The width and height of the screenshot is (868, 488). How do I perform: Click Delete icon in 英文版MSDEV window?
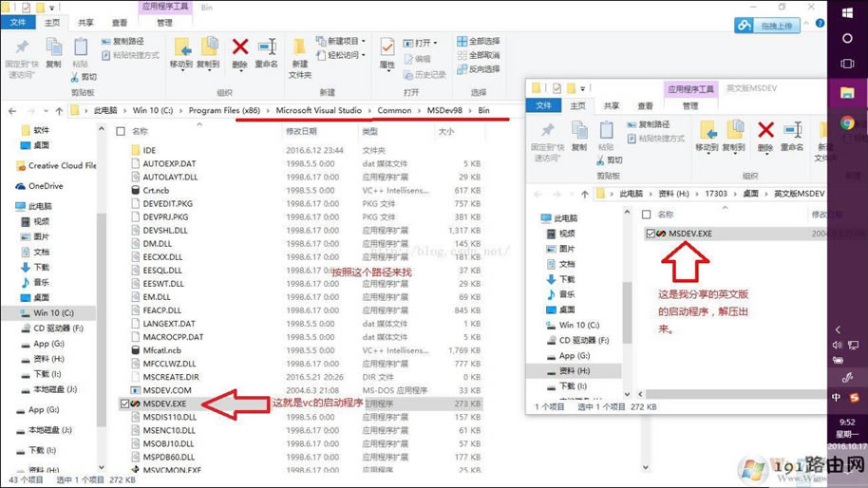point(765,133)
